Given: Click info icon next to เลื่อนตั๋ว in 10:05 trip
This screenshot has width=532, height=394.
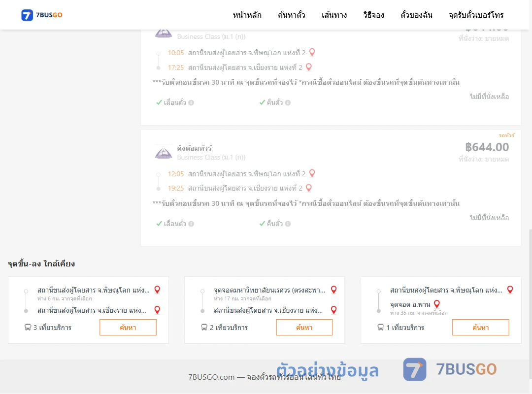Looking at the screenshot, I should tap(191, 102).
